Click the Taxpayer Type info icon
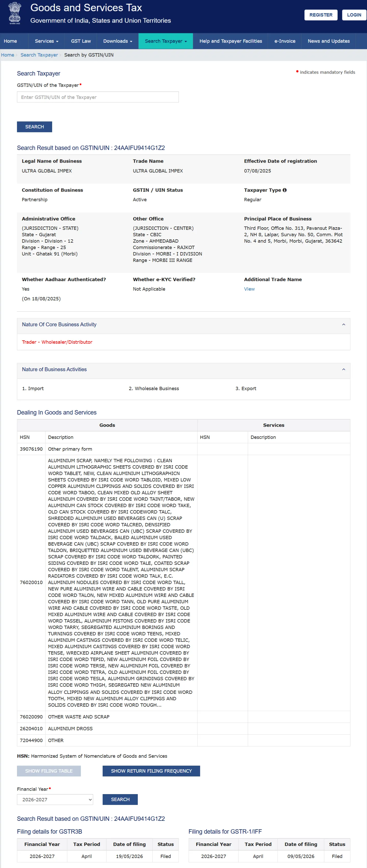Screen dimensions: 367x868 click(x=284, y=190)
